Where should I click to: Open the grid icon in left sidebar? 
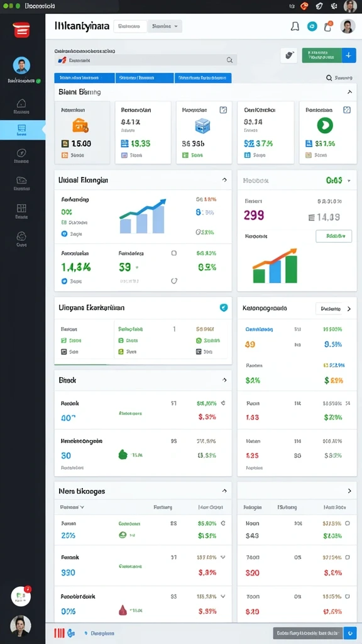(21, 208)
